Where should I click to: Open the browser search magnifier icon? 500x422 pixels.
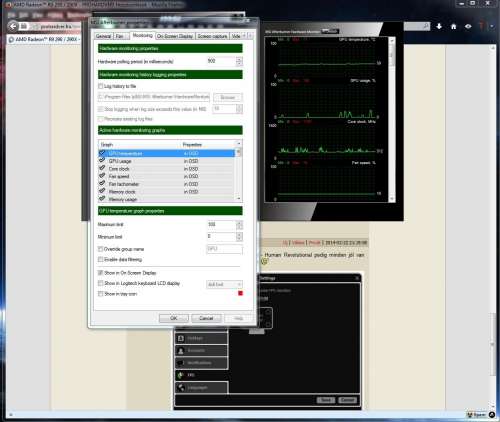point(426,26)
